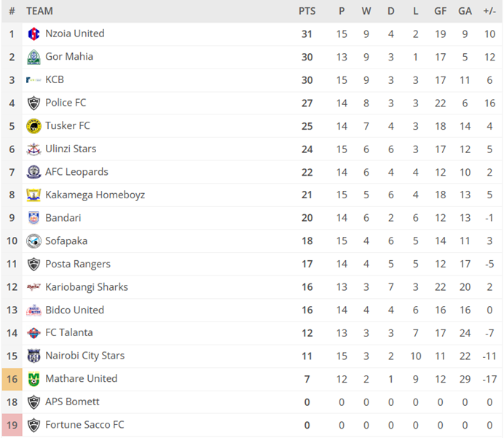Sort table by TEAM column header
The height and width of the screenshot is (438, 504).
click(39, 11)
